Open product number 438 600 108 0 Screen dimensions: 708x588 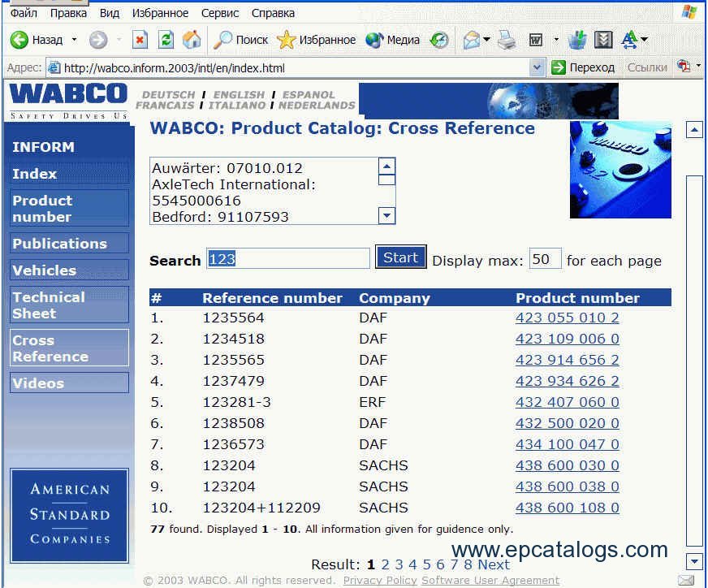[567, 508]
